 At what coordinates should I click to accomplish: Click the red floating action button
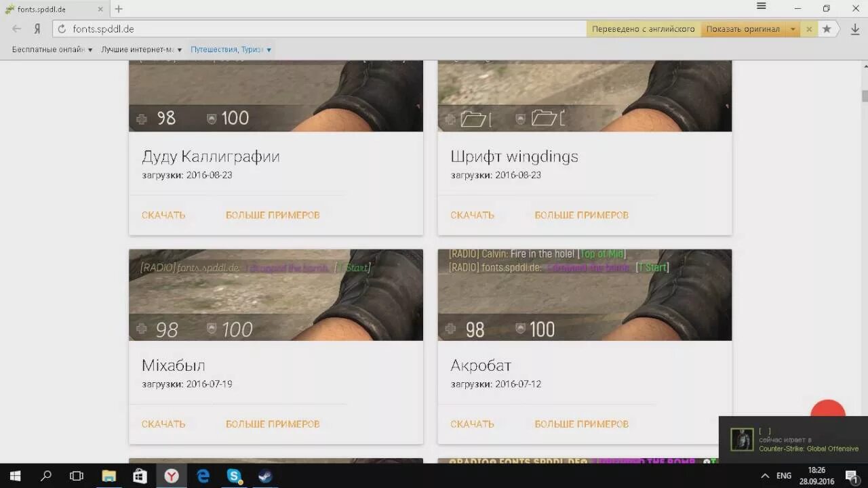click(x=828, y=409)
